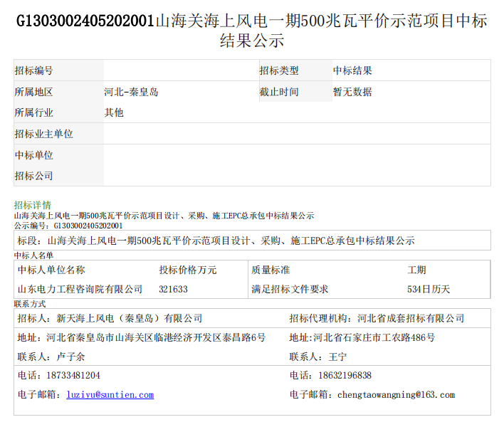Viewport: 504px width, 427px height.
Task: Select the 公示编号: G1303002405202001 line
Action: 68,226
